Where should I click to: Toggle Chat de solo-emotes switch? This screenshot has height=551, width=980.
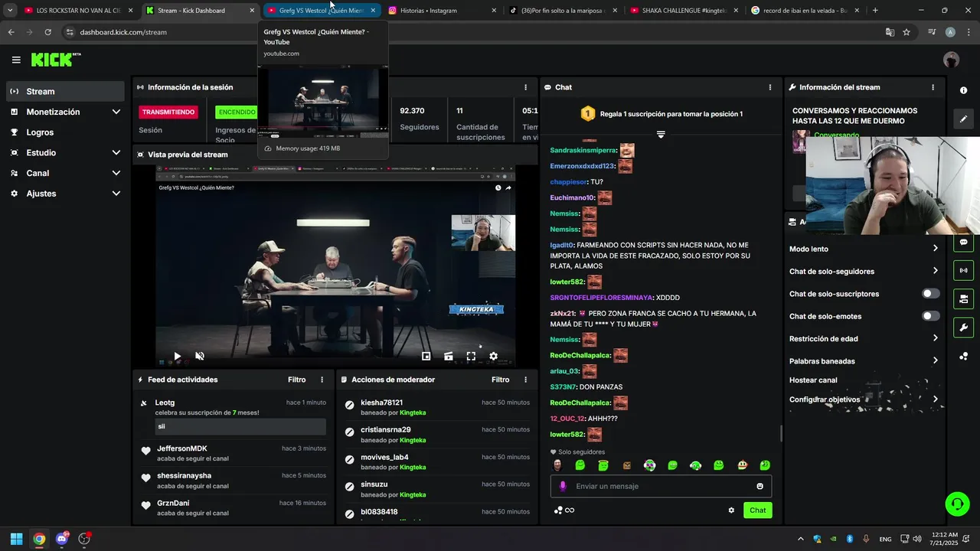(x=930, y=316)
